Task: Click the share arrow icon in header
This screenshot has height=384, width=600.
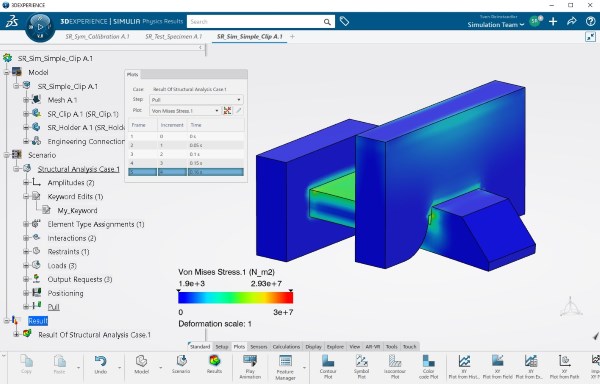Action: pyautogui.click(x=572, y=21)
